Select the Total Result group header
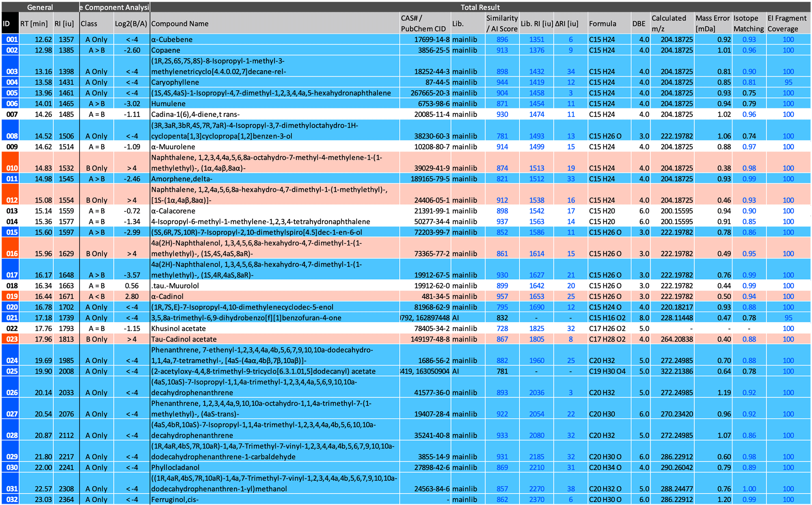This screenshot has width=812, height=505. (480, 7)
